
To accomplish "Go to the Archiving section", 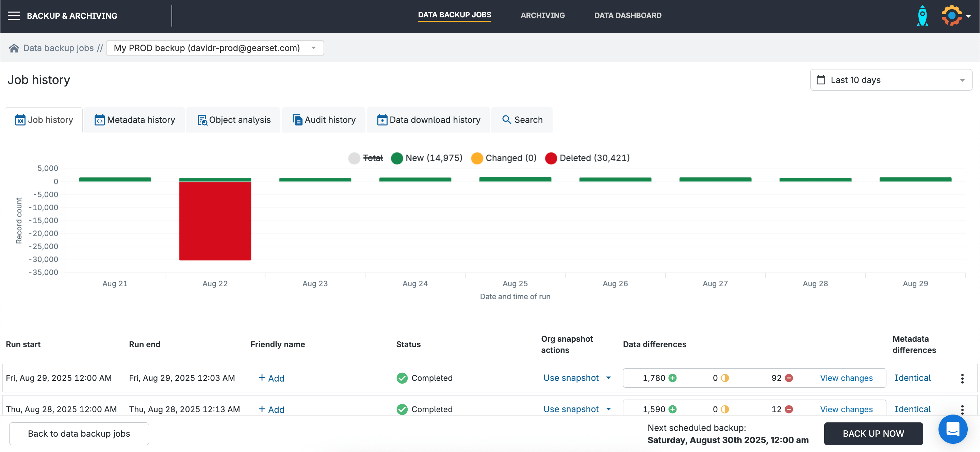I will 542,16.
